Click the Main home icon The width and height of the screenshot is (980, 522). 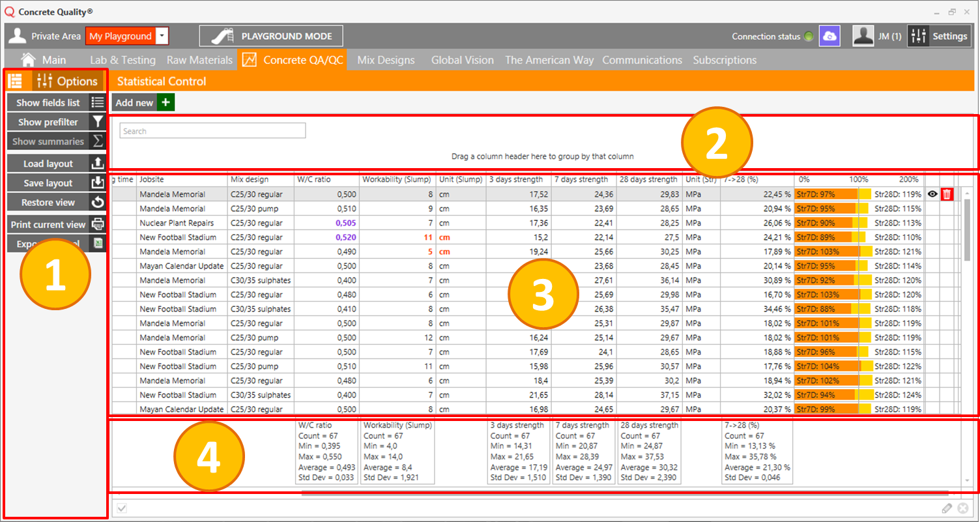click(28, 60)
